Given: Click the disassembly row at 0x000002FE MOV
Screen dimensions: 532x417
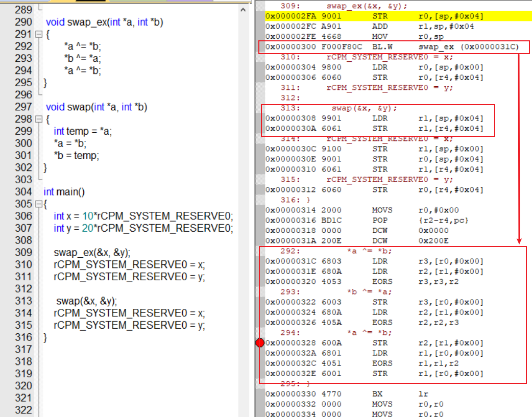Looking at the screenshot, I should (398, 36).
